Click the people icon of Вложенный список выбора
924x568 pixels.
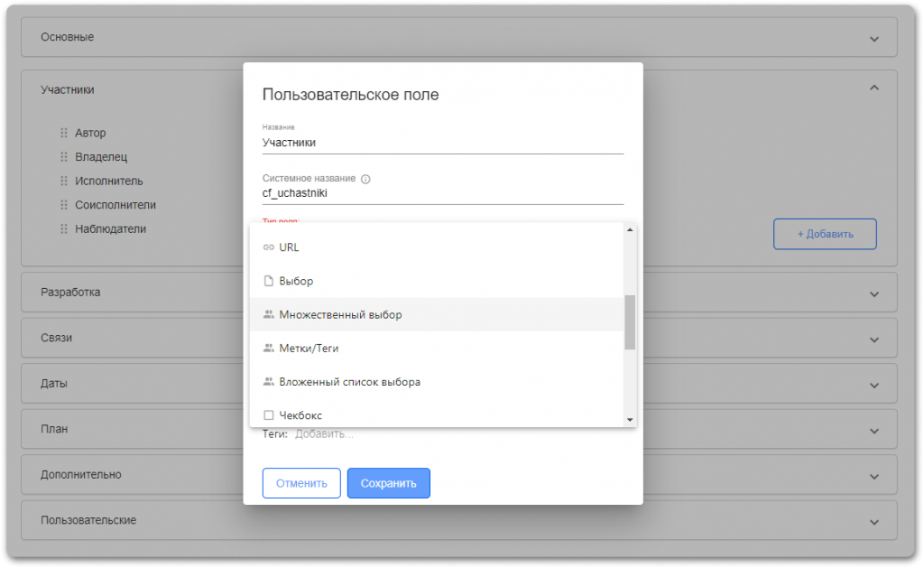pyautogui.click(x=269, y=382)
